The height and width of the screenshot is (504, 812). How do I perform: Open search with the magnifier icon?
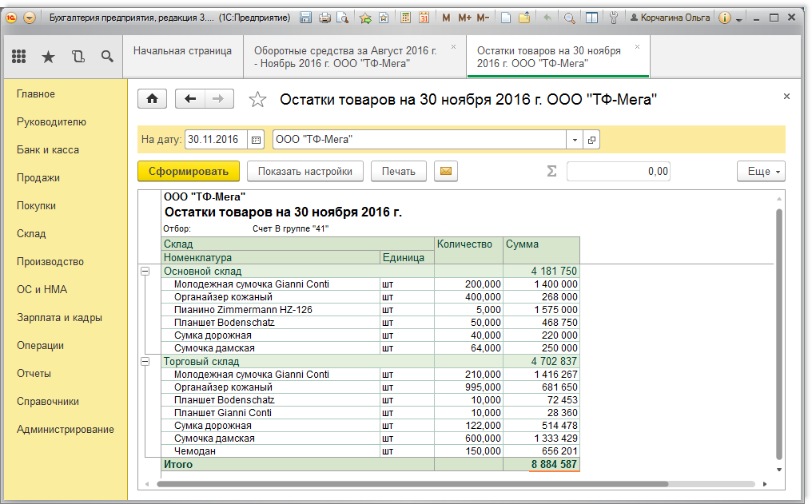pos(107,57)
